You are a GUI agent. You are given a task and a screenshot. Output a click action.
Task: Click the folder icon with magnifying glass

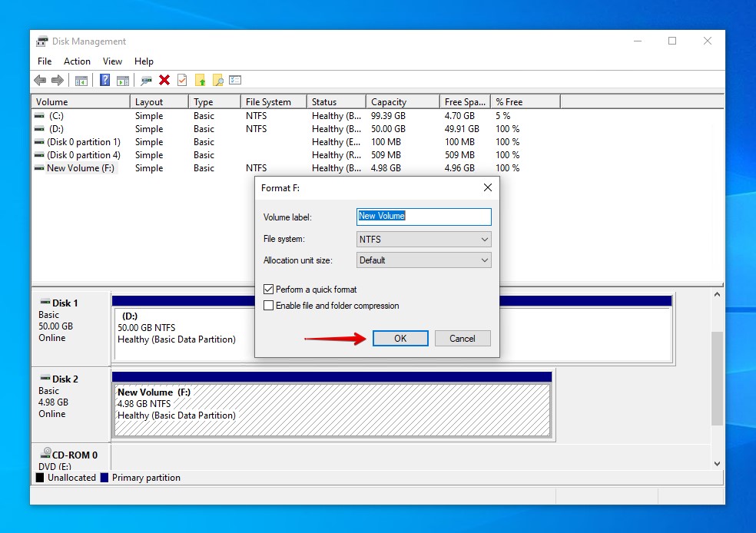(x=218, y=80)
